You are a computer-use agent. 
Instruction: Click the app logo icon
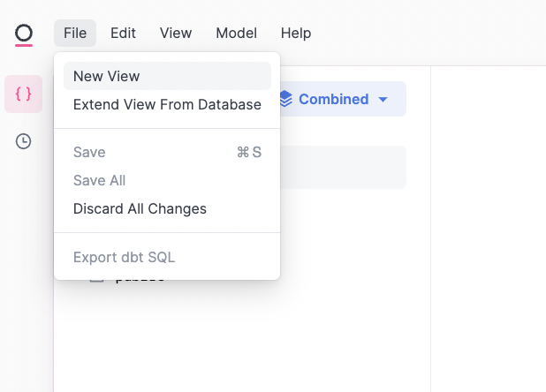24,34
